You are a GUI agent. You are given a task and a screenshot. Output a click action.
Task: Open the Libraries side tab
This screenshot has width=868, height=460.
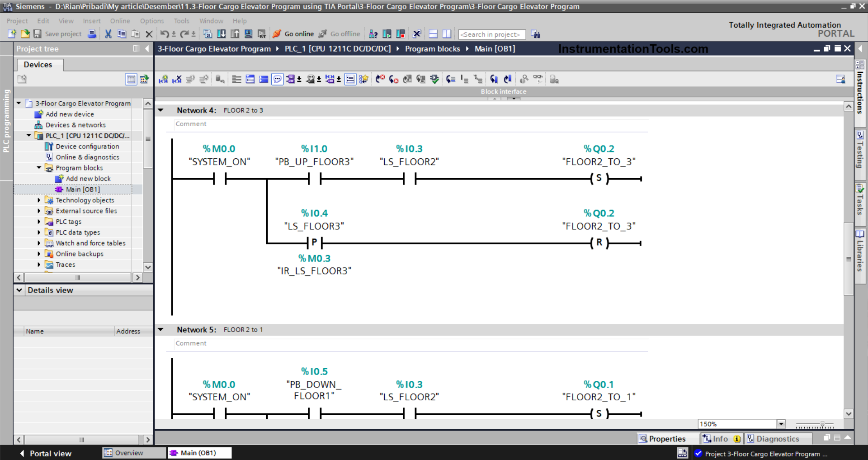point(860,256)
